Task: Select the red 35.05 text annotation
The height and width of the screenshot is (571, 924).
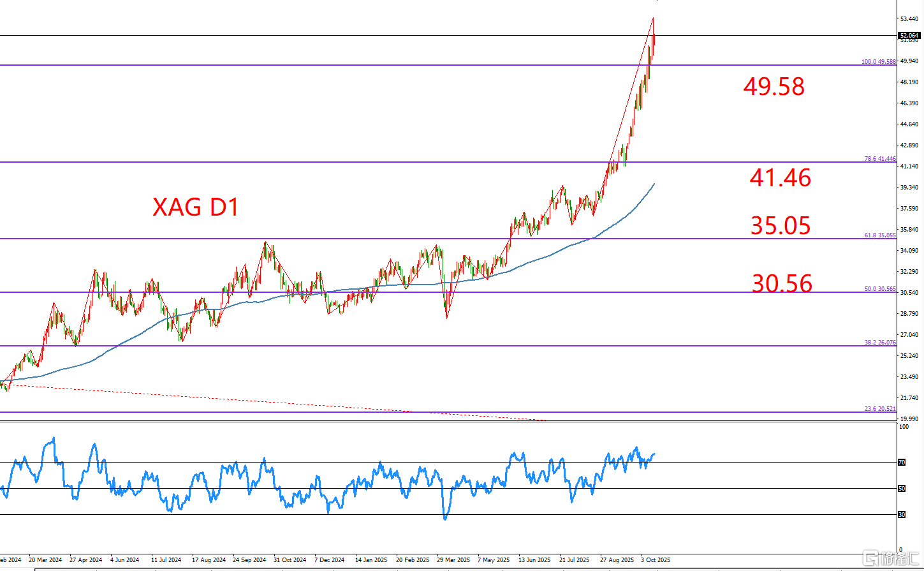Action: [x=781, y=226]
